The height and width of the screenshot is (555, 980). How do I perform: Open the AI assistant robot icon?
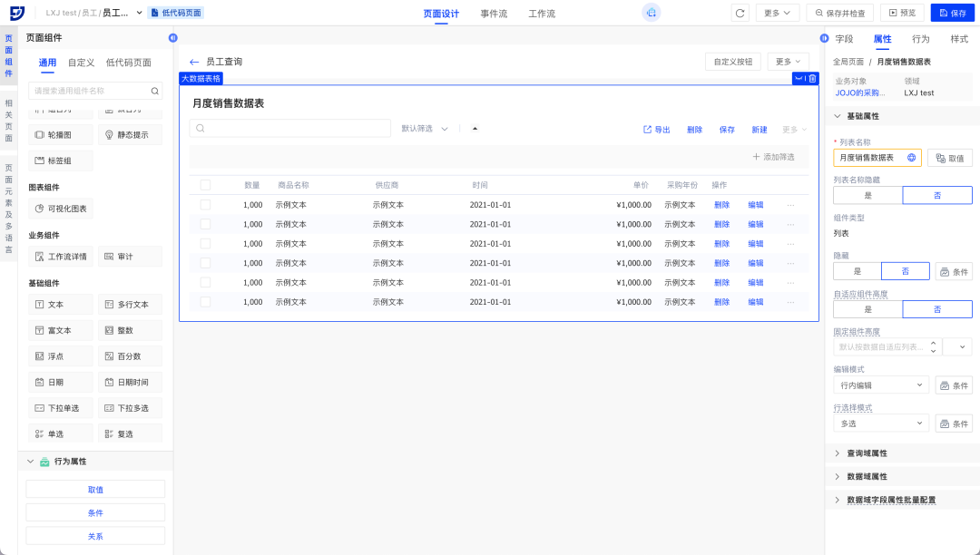651,13
